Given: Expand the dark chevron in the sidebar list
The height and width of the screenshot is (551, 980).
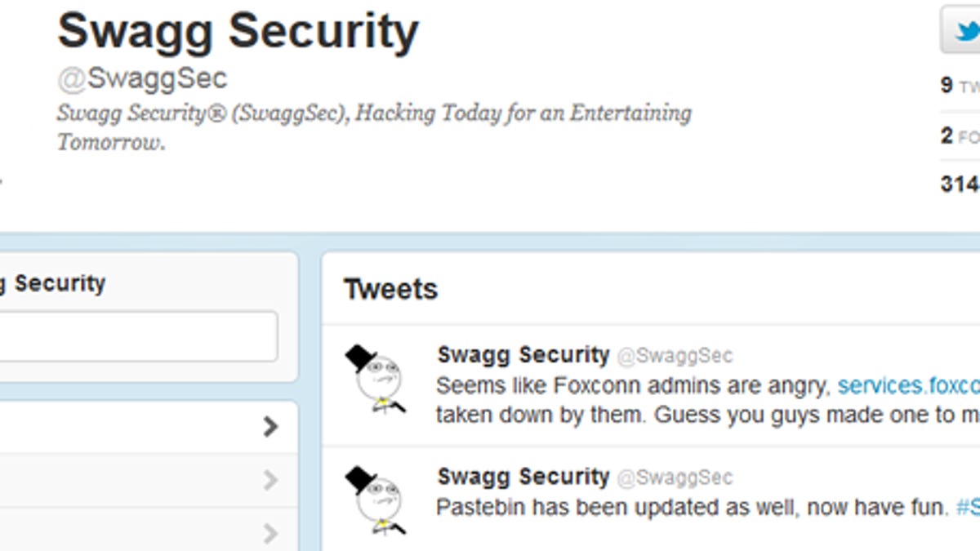Looking at the screenshot, I should (270, 426).
